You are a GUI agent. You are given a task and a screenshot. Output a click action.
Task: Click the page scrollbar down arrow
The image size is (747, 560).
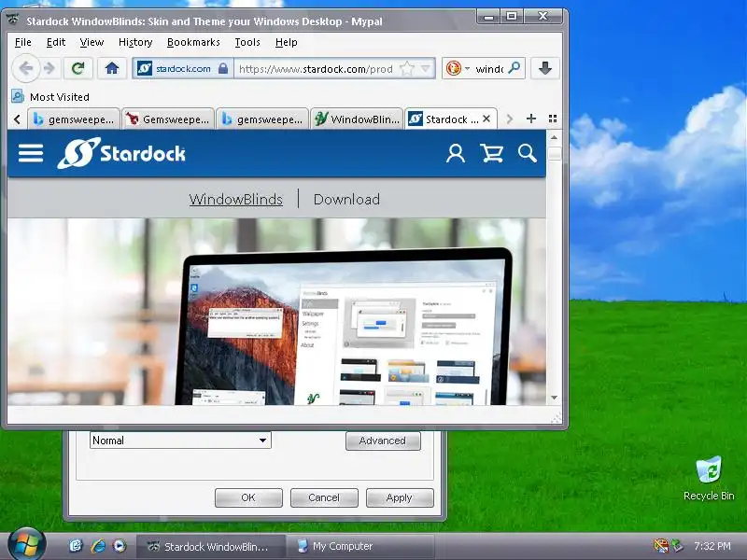554,398
